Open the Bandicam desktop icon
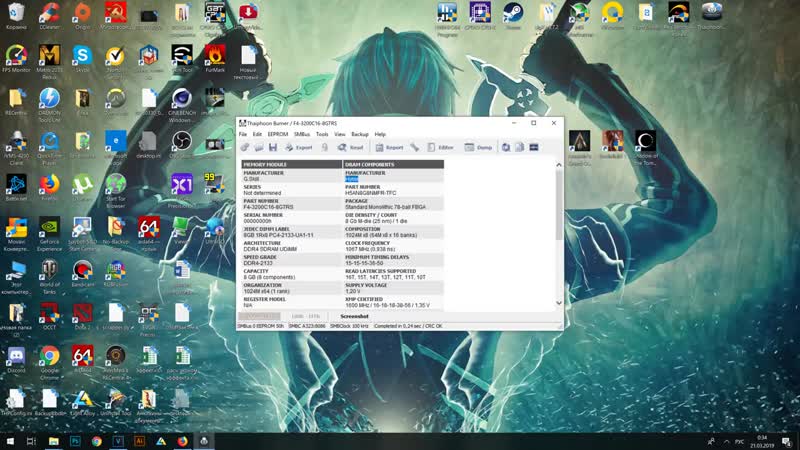The image size is (800, 450). click(82, 273)
